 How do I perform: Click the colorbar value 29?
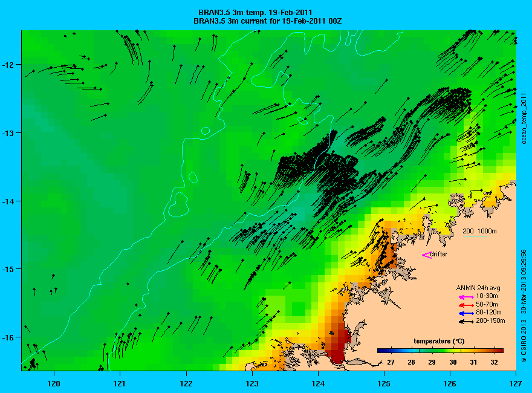coord(432,362)
